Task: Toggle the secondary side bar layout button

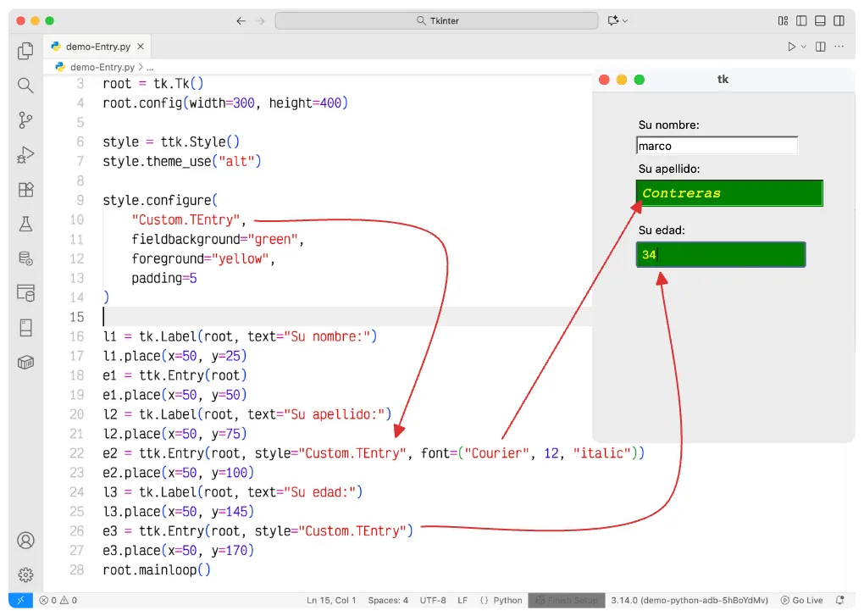Action: point(839,21)
